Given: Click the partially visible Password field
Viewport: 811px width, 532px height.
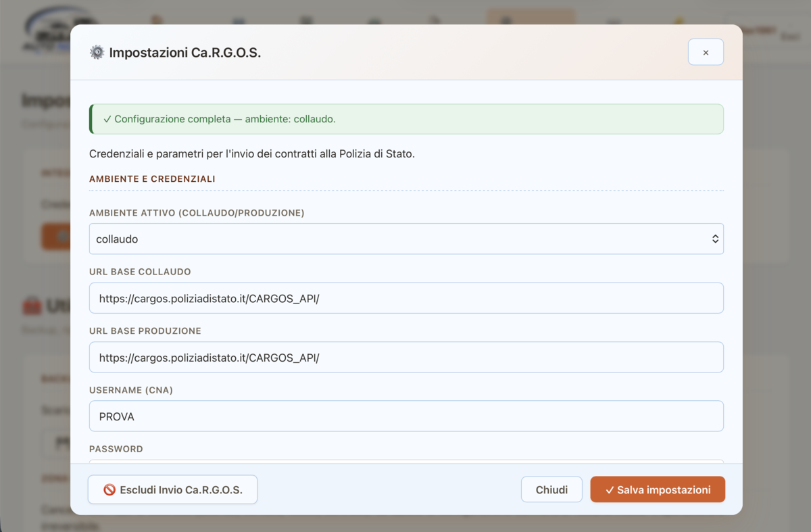Looking at the screenshot, I should point(406,462).
